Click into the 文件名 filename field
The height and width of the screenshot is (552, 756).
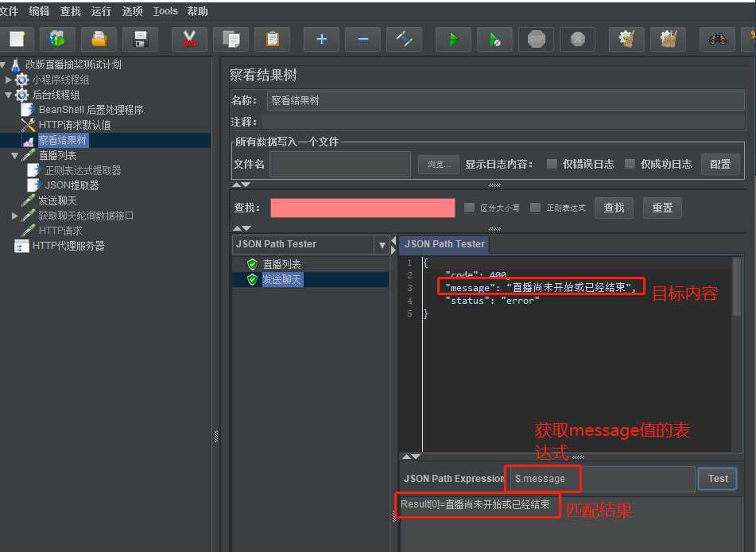coord(340,165)
